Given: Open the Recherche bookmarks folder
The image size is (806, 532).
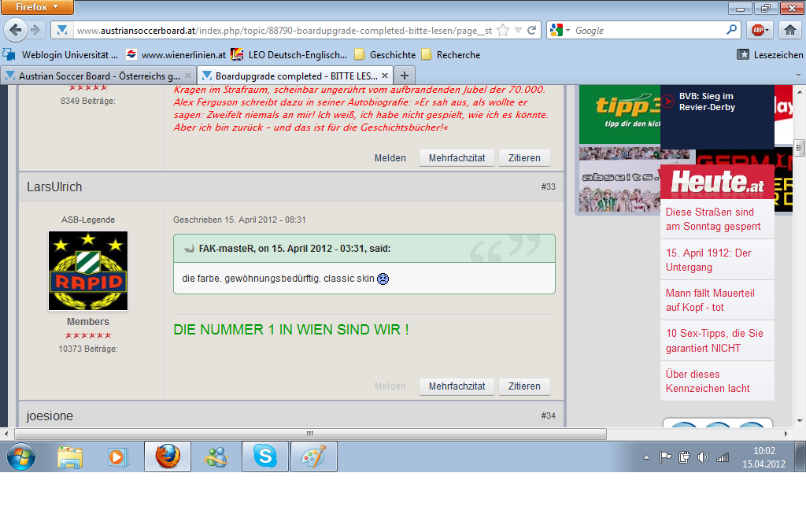Looking at the screenshot, I should 451,55.
